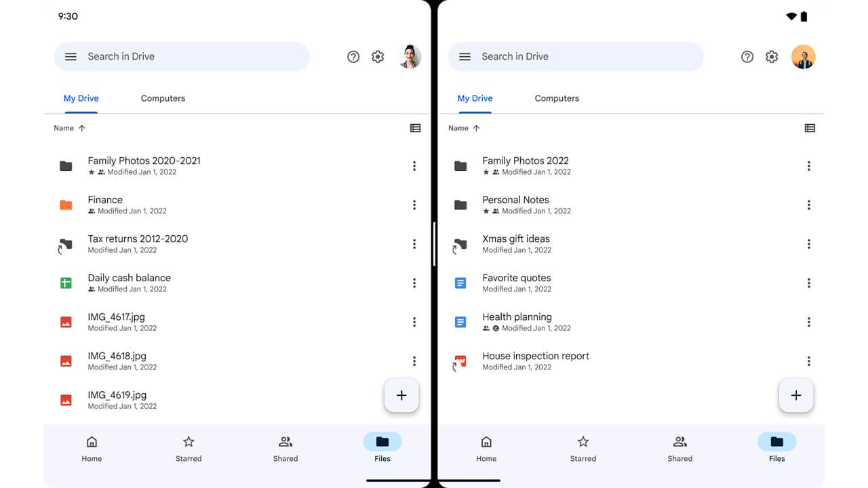Select the My Drive tab in right pane
This screenshot has width=868, height=488.
coord(475,98)
